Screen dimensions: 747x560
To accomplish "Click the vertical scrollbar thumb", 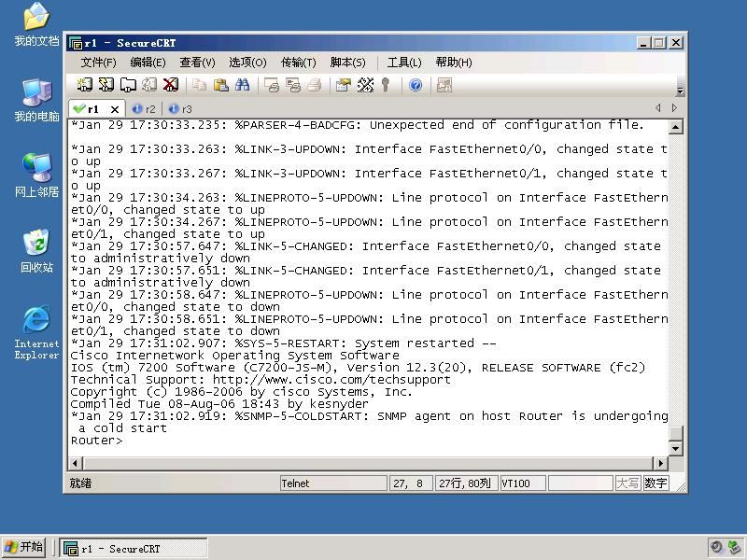I will coord(675,433).
